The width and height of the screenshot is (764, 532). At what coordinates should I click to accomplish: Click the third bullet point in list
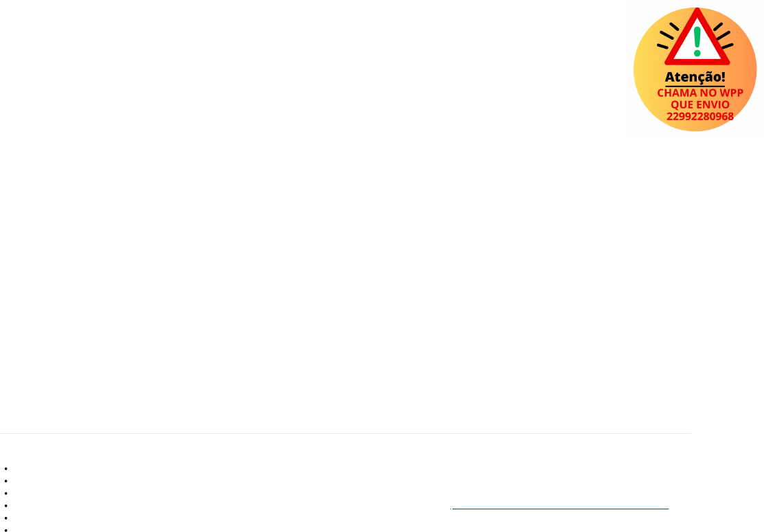click(6, 494)
